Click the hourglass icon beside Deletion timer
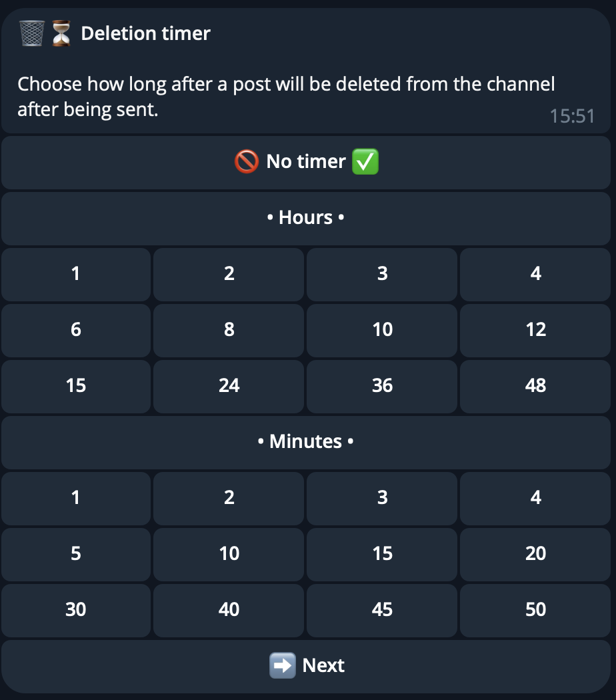The width and height of the screenshot is (616, 700). coord(61,33)
